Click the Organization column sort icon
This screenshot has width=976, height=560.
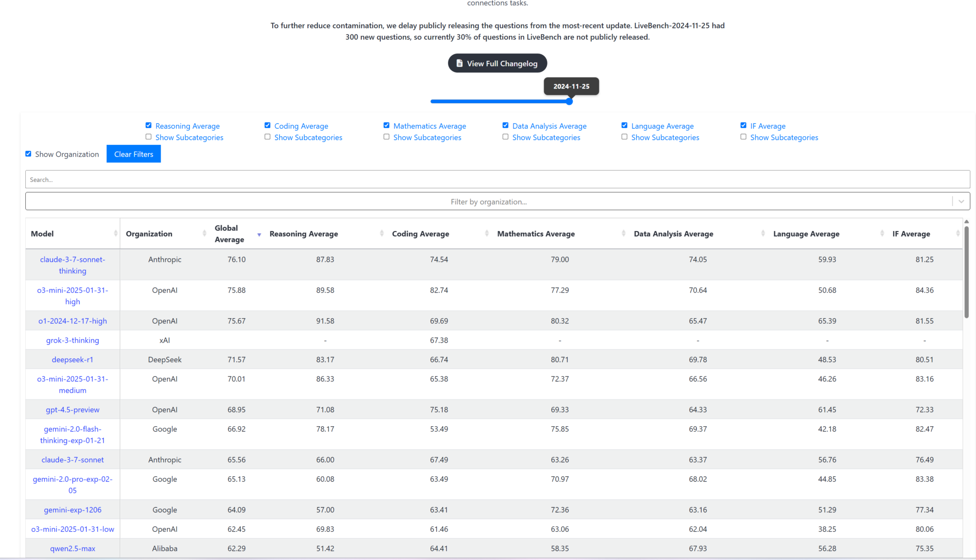pyautogui.click(x=204, y=233)
